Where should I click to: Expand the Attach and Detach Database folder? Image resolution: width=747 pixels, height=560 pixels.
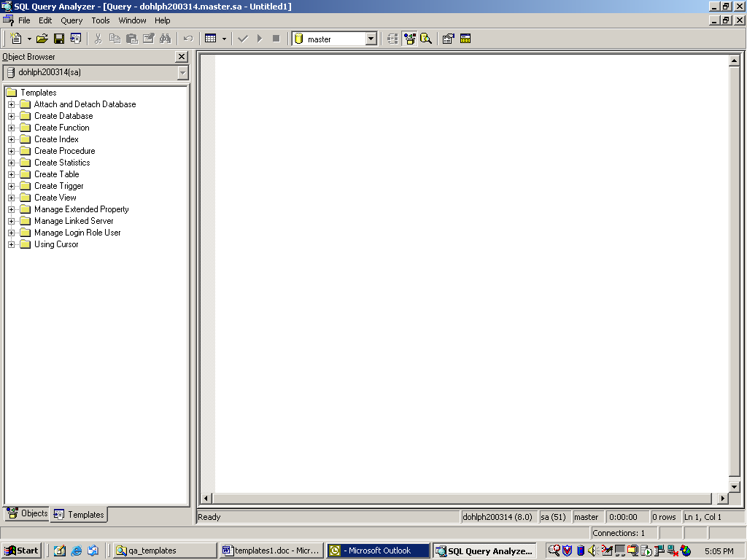coord(12,104)
